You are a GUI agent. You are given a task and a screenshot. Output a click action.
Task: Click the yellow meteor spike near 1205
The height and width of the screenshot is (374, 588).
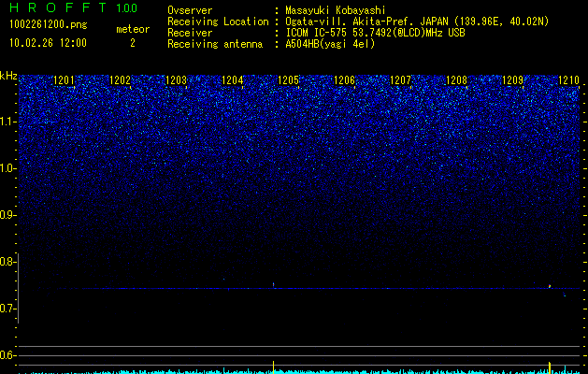click(x=273, y=367)
